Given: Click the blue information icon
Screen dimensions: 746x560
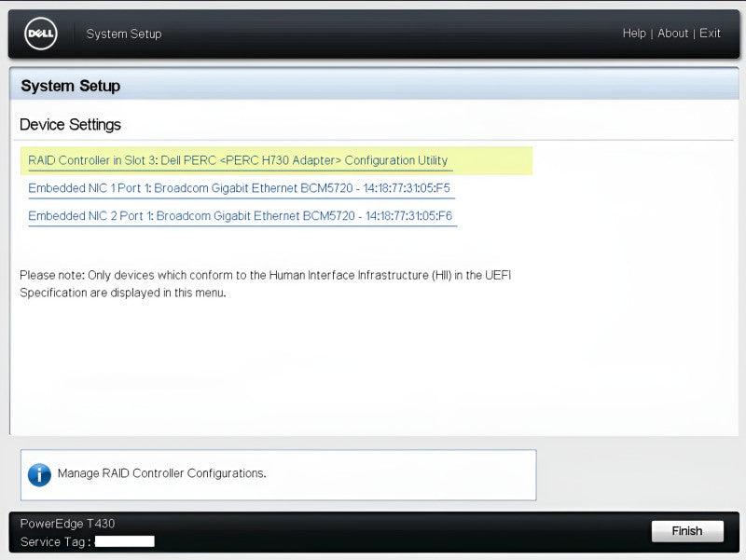Looking at the screenshot, I should coord(39,475).
